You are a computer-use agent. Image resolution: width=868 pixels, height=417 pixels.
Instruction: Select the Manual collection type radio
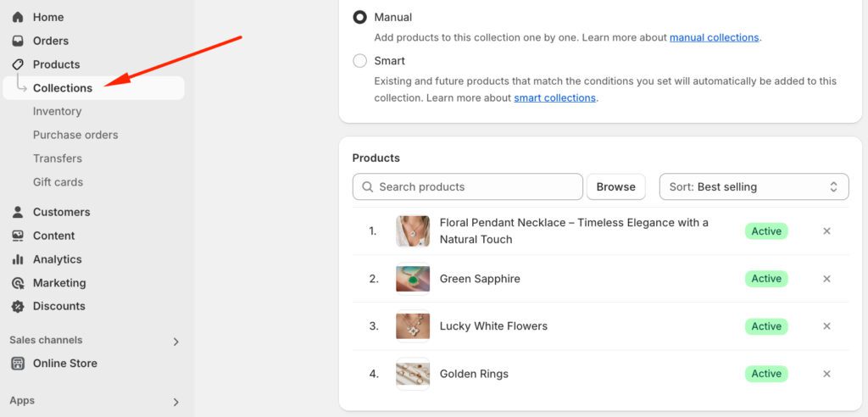[x=360, y=17]
